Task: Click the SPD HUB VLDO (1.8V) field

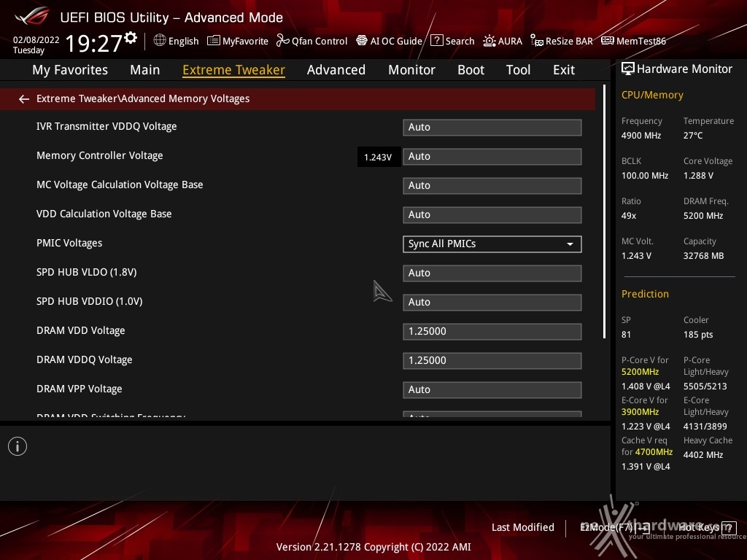Action: click(492, 273)
